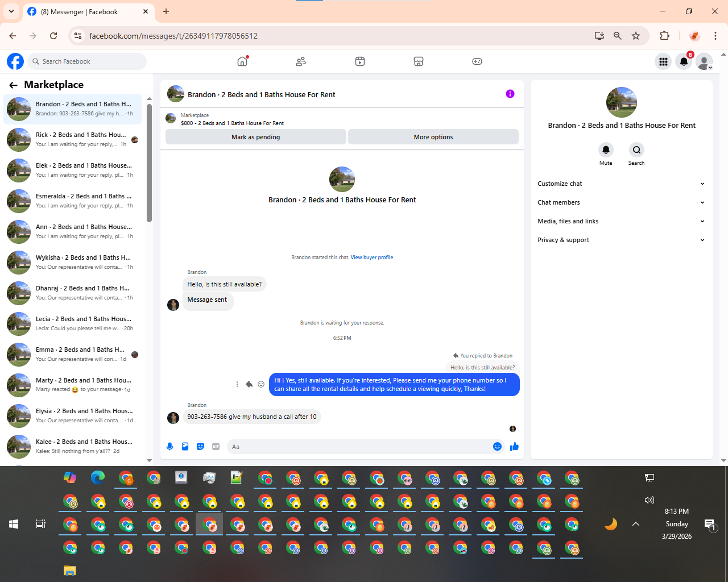Open Esmeralda's conversation in the list
728x582 pixels.
(x=73, y=201)
